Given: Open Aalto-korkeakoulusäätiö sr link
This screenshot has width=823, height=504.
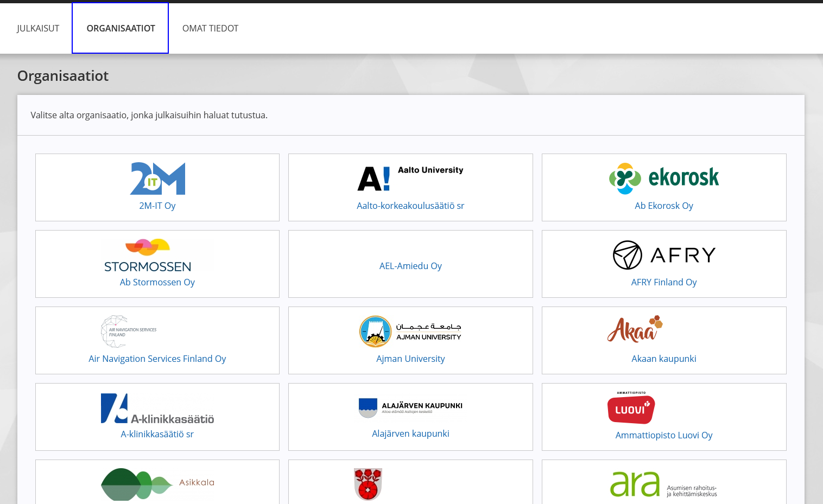Looking at the screenshot, I should click(410, 206).
